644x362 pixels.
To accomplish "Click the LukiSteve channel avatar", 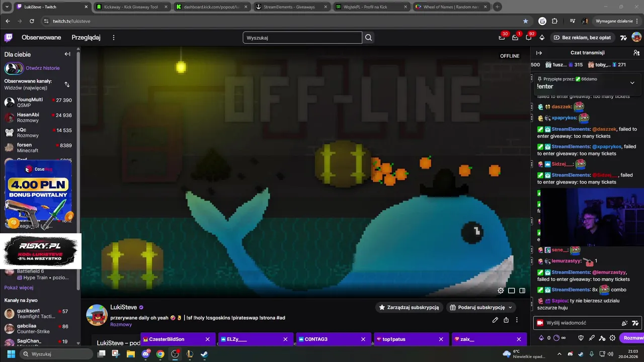I will (97, 315).
